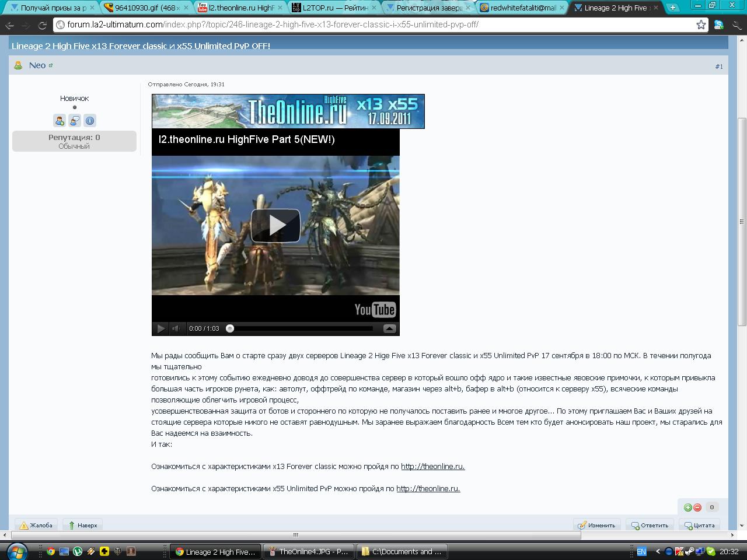Click the Цитата quote button
The height and width of the screenshot is (560, 747).
[x=699, y=525]
